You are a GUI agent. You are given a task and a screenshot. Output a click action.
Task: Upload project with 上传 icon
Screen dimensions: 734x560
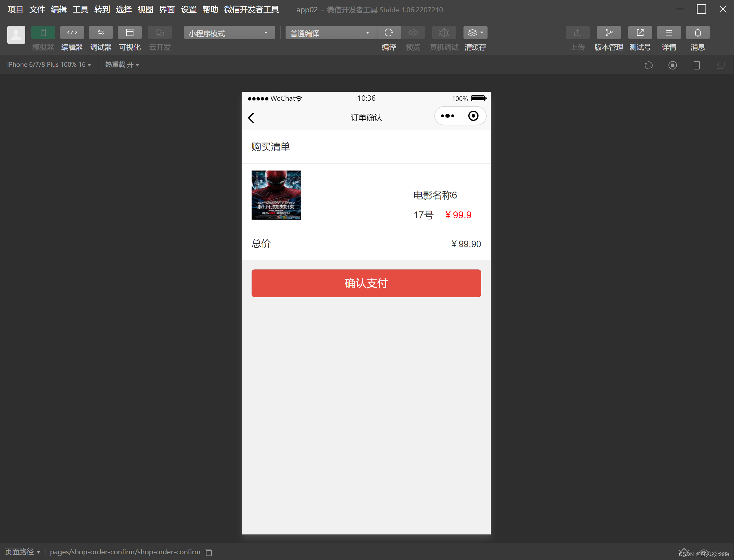click(x=577, y=32)
